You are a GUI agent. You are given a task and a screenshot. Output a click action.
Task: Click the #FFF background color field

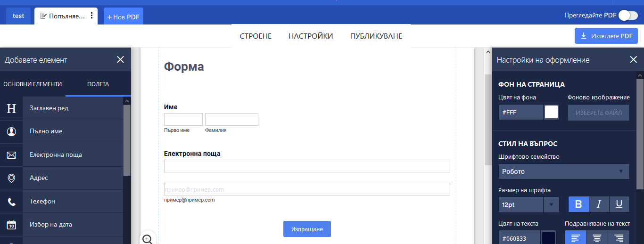pyautogui.click(x=521, y=113)
